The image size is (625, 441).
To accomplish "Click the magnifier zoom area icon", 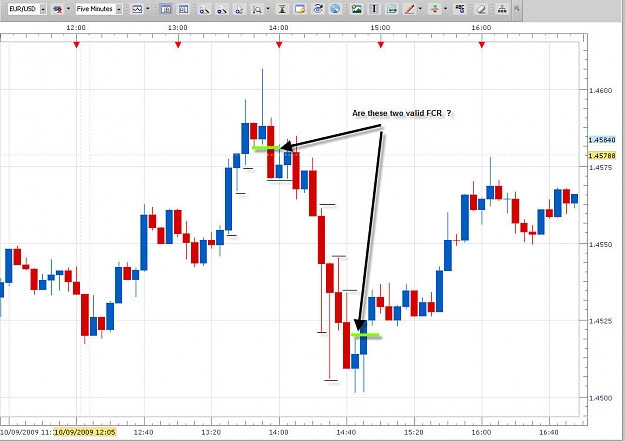I will 257,9.
